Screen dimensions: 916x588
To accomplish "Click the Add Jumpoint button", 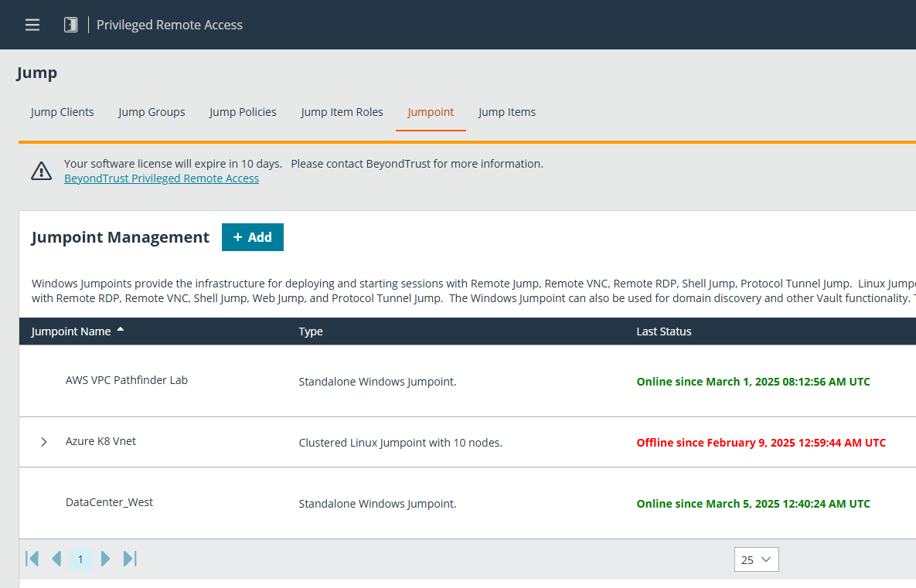I will click(252, 237).
